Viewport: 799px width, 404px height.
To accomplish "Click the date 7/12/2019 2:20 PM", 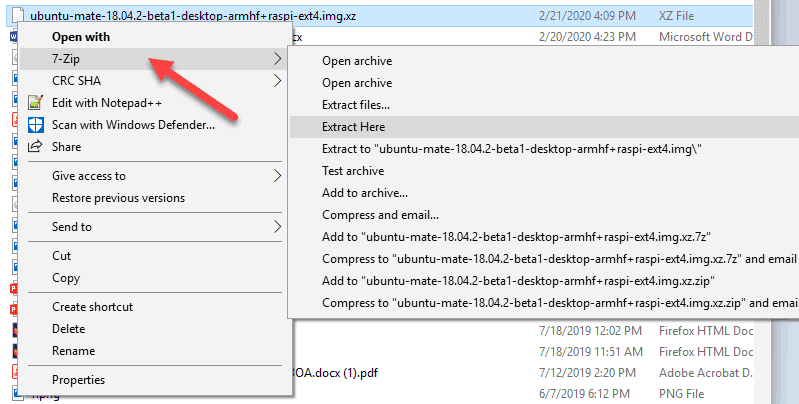I will 587,372.
